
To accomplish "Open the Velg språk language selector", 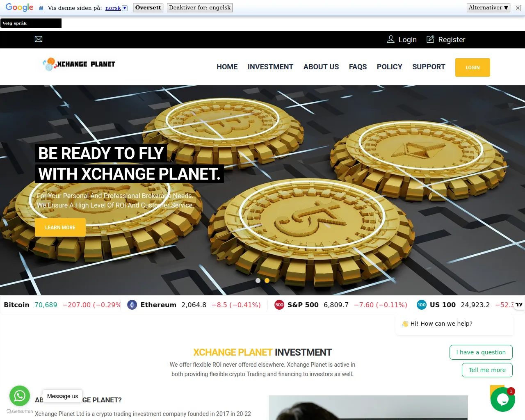I will (x=31, y=23).
